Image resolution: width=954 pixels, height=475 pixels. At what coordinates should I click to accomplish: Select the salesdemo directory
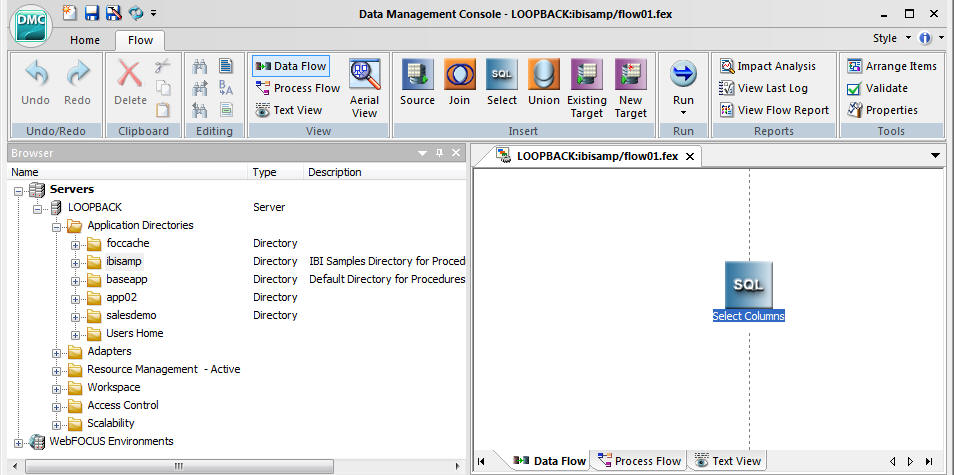(131, 315)
